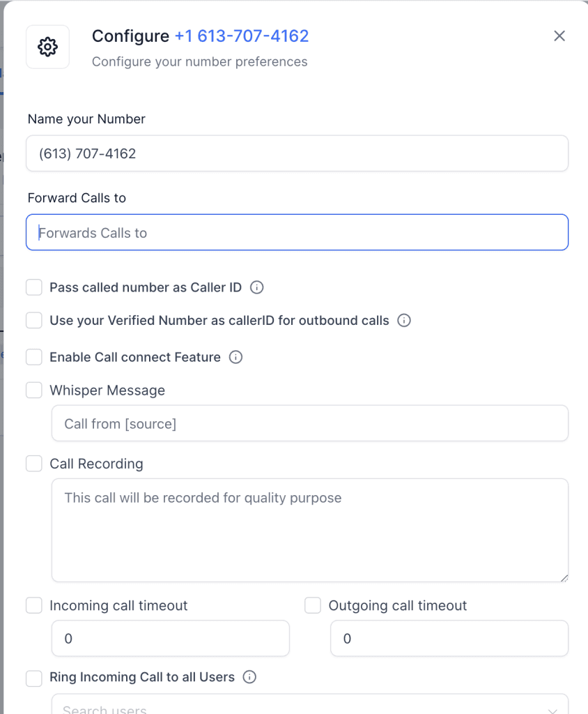Image resolution: width=588 pixels, height=714 pixels.
Task: Enable Pass called number as Caller ID
Action: tap(34, 287)
